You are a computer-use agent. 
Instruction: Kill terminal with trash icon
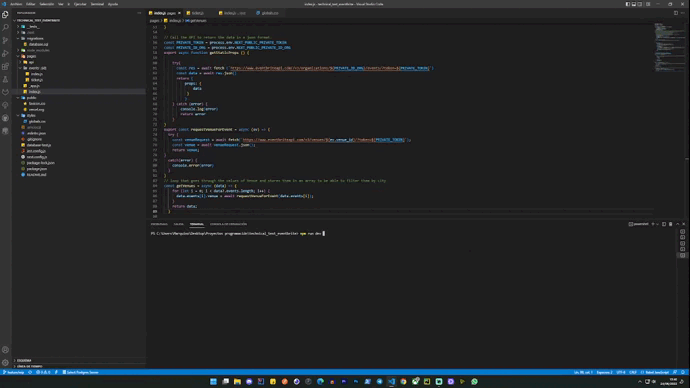[x=671, y=224]
